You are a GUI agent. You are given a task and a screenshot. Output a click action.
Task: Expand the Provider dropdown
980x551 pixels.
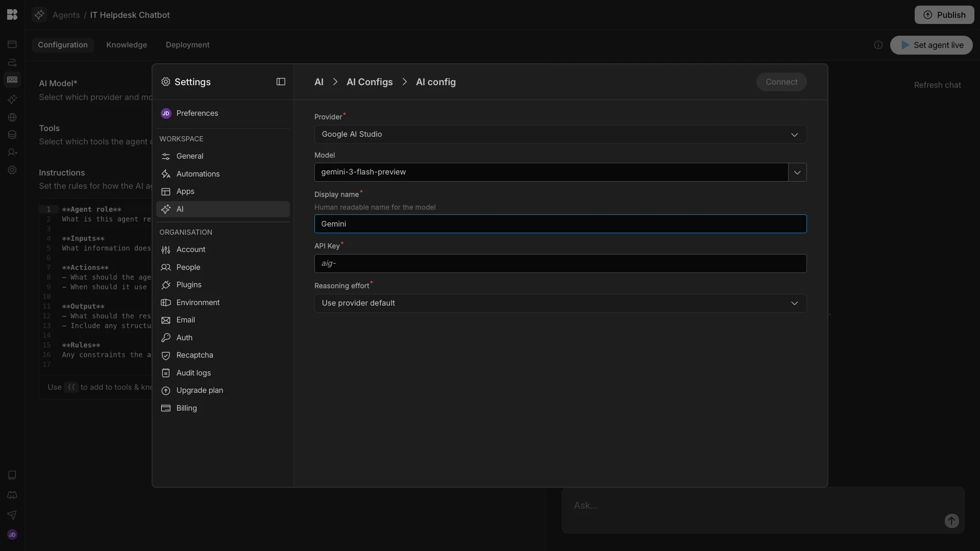(x=560, y=135)
